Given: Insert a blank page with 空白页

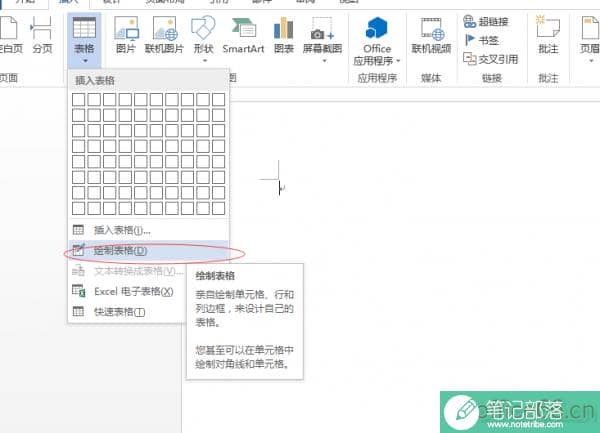Looking at the screenshot, I should click(10, 35).
